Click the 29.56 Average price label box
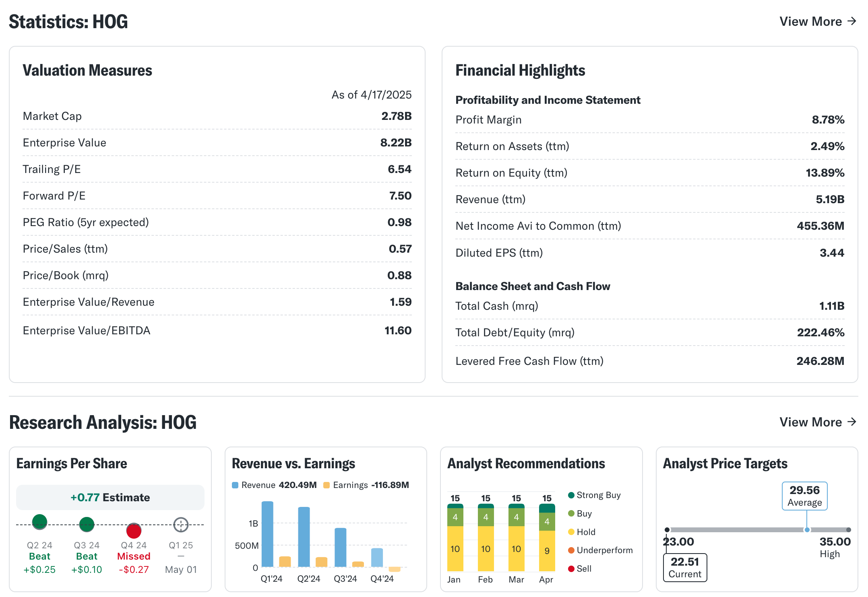This screenshot has width=868, height=597. (804, 496)
